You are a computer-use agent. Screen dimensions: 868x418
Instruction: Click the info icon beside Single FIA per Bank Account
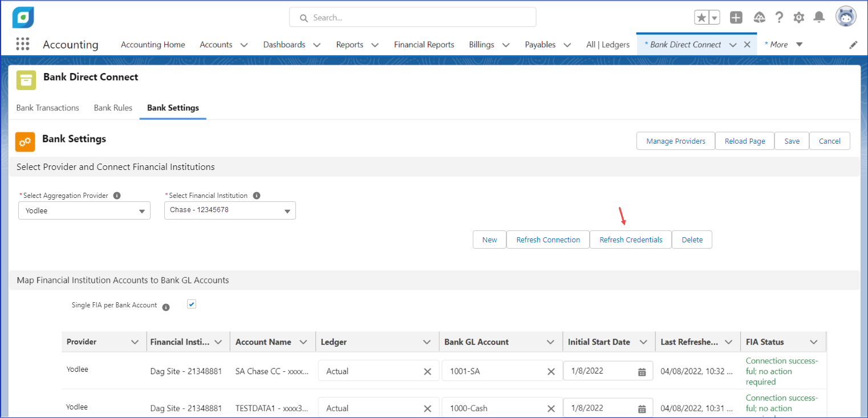(166, 307)
